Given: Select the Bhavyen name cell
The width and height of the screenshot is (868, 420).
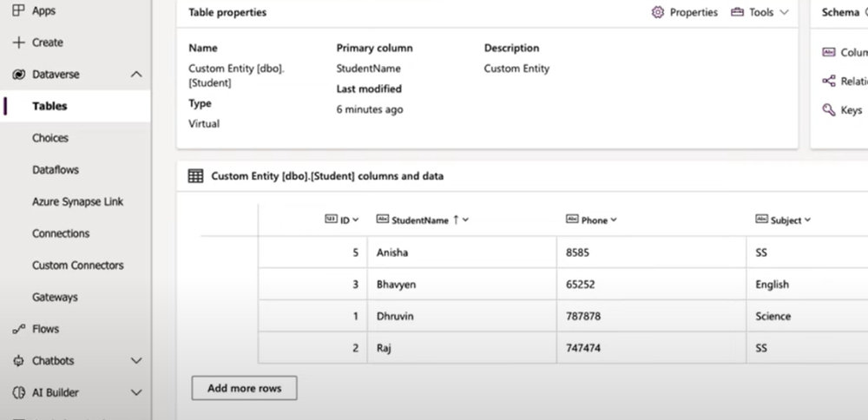Looking at the screenshot, I should (x=462, y=285).
